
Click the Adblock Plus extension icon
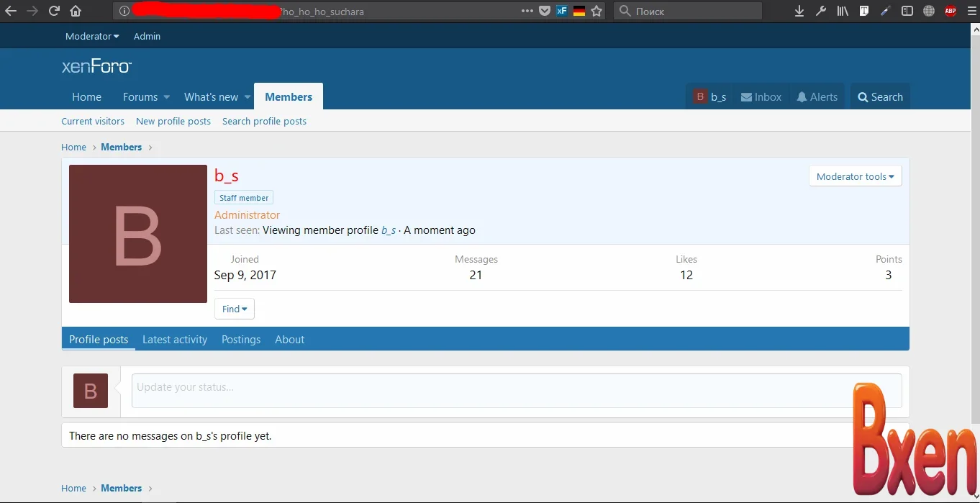coord(950,11)
